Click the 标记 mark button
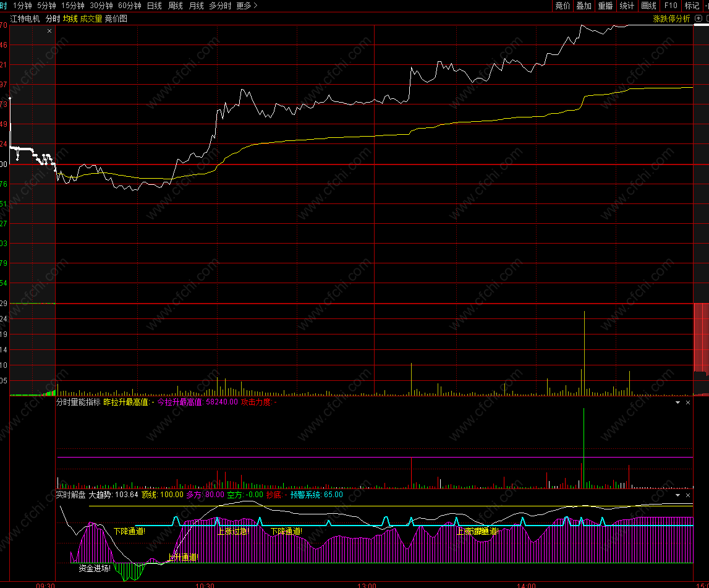This screenshot has width=709, height=588. pos(692,6)
